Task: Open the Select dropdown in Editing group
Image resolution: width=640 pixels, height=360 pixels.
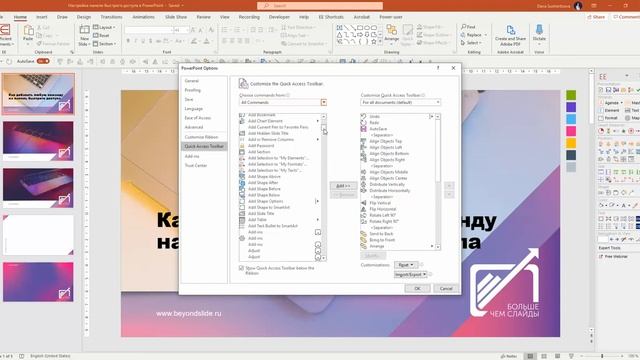Action: [471, 43]
